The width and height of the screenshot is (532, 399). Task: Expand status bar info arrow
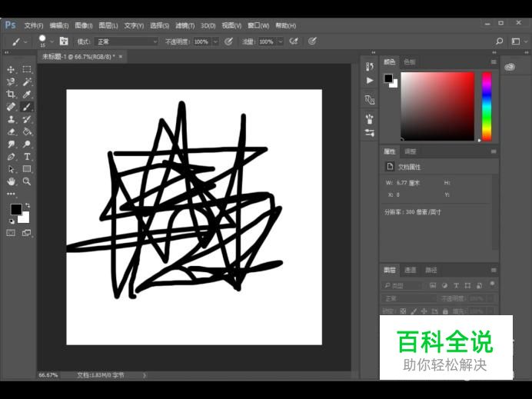(145, 375)
